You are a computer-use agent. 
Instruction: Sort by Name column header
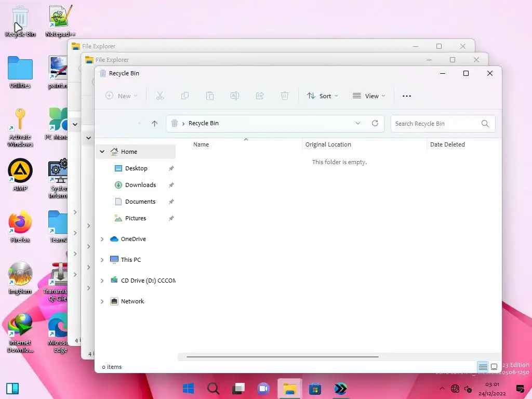(x=201, y=144)
